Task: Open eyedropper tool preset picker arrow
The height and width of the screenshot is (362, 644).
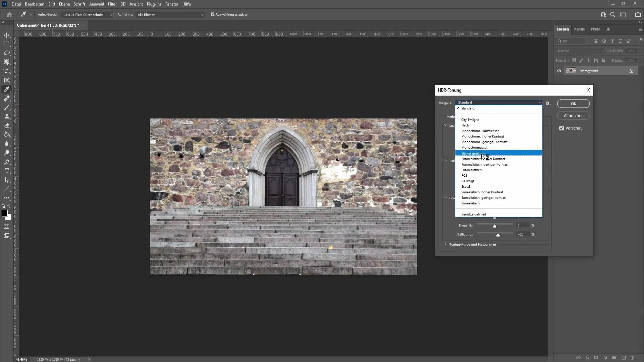Action: coord(30,15)
